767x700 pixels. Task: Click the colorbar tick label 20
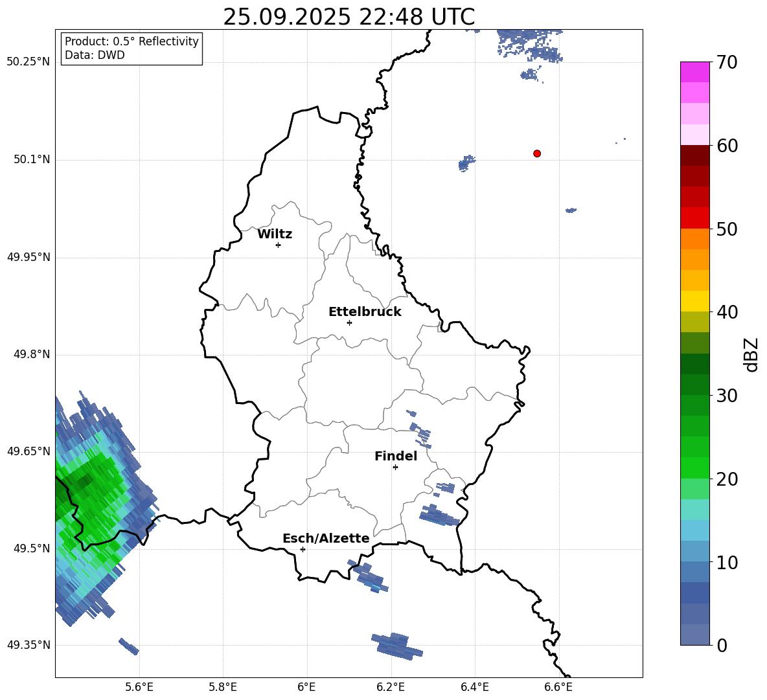[x=727, y=479]
